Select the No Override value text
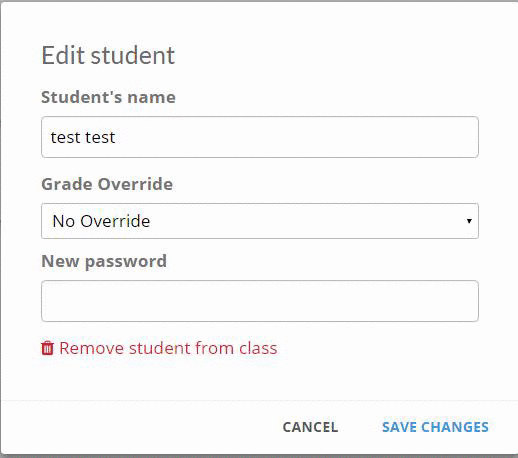518x458 pixels. tap(101, 221)
